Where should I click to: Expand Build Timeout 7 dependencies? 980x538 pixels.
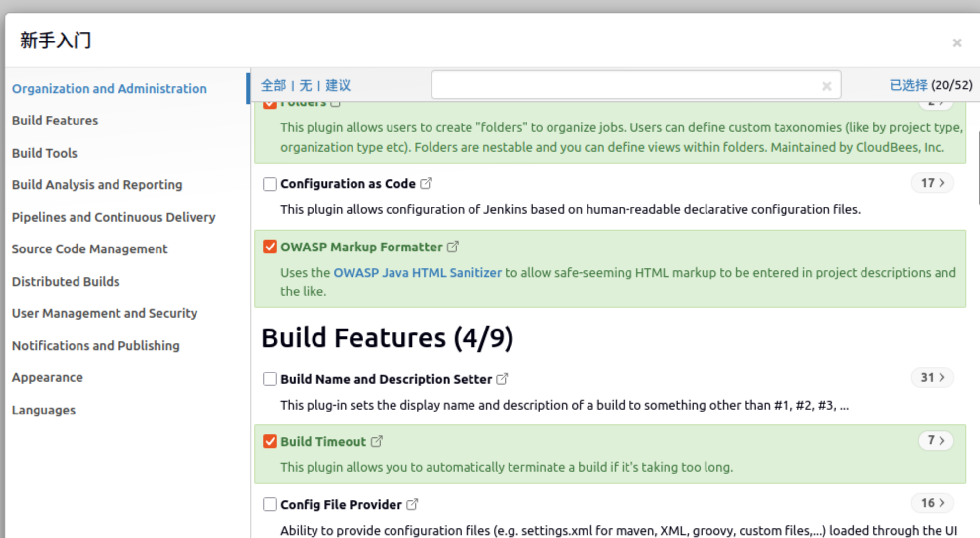point(935,440)
